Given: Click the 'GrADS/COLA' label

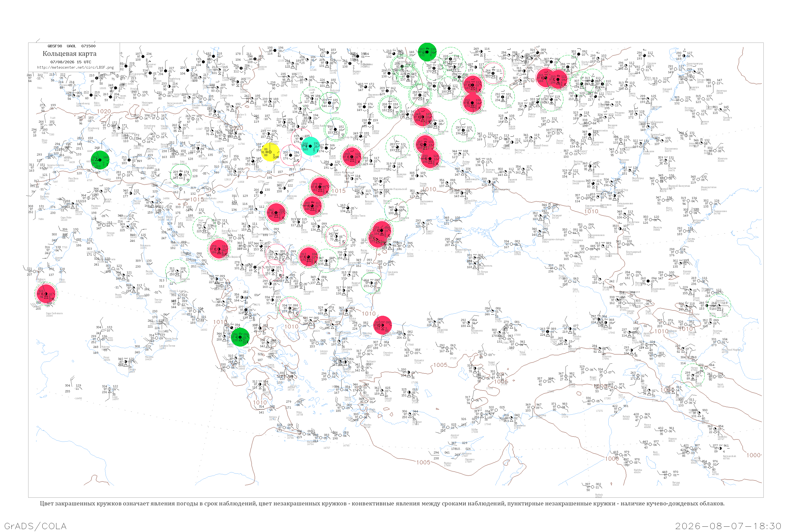Looking at the screenshot, I should coord(35,526).
